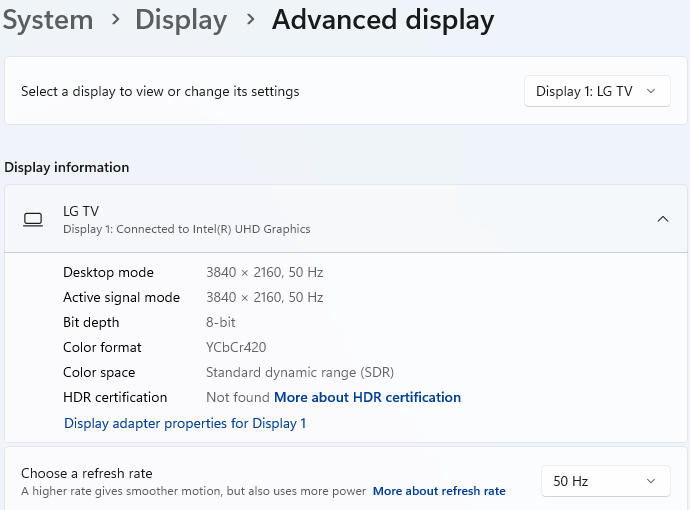Open the 50 Hz refresh rate dropdown
The image size is (690, 510).
click(x=606, y=481)
